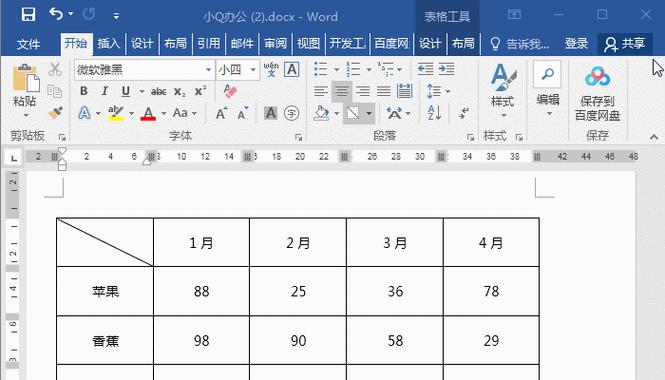Switch to the 插入 tab
Image resolution: width=665 pixels, height=380 pixels.
(109, 44)
